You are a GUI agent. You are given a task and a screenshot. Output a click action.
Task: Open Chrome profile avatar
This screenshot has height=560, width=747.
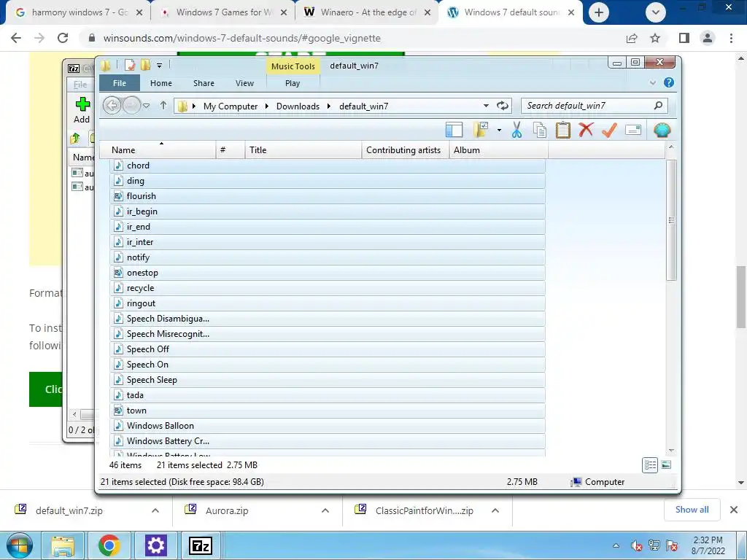(708, 38)
